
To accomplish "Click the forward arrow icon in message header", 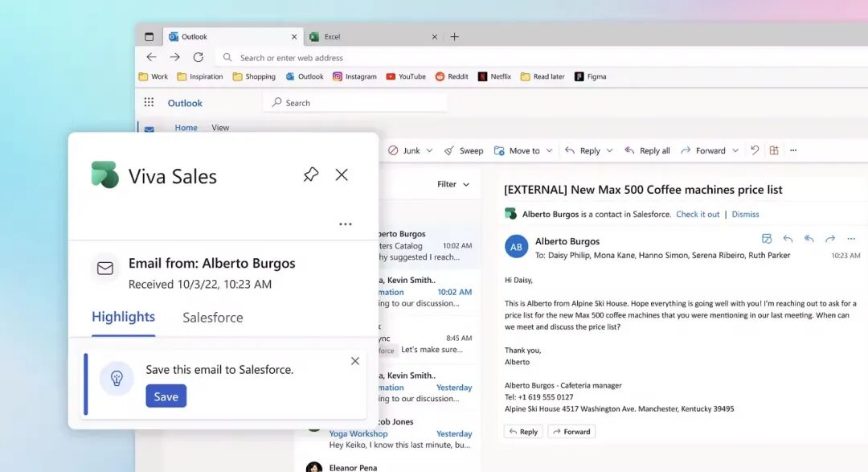I will pyautogui.click(x=829, y=239).
